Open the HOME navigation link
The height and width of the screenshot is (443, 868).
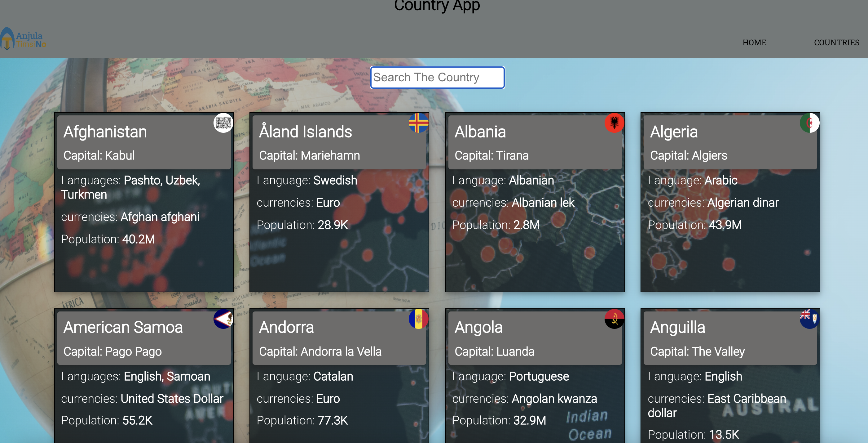coord(754,43)
